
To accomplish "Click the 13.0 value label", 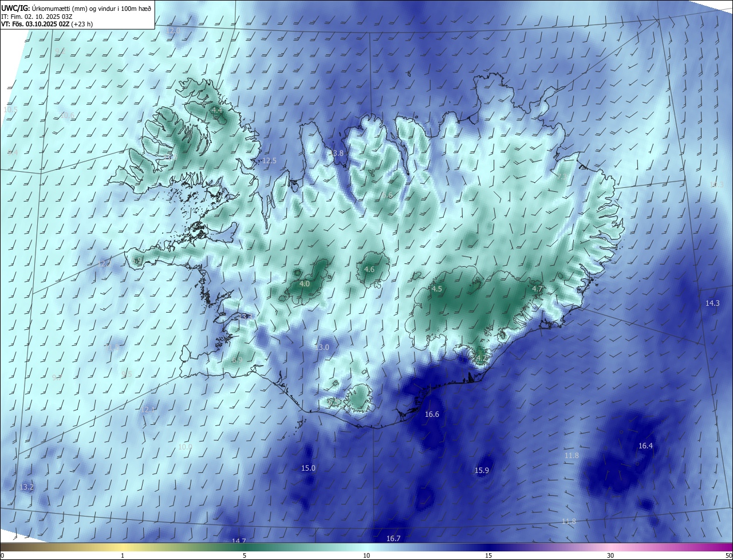I will tap(322, 348).
